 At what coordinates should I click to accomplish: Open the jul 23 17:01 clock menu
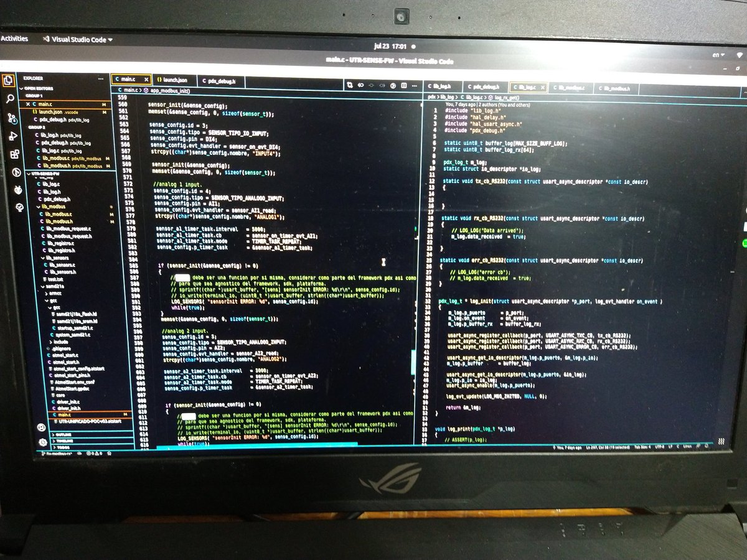click(x=390, y=46)
